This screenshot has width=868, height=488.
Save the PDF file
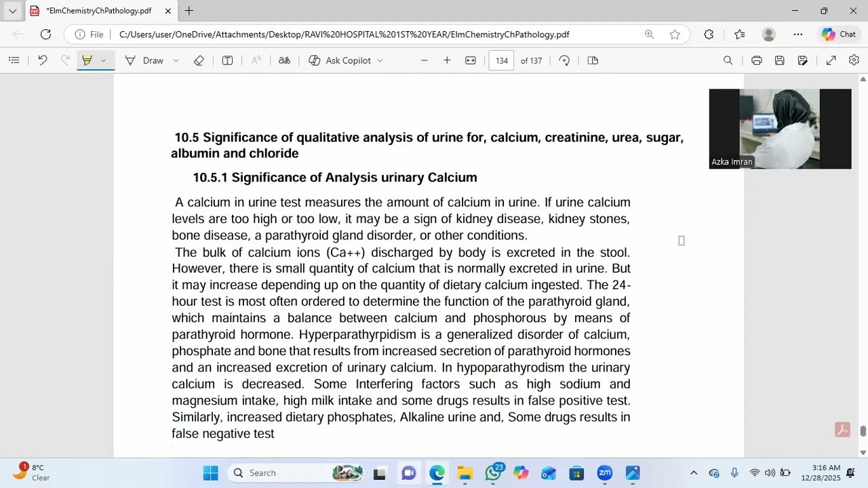(780, 60)
